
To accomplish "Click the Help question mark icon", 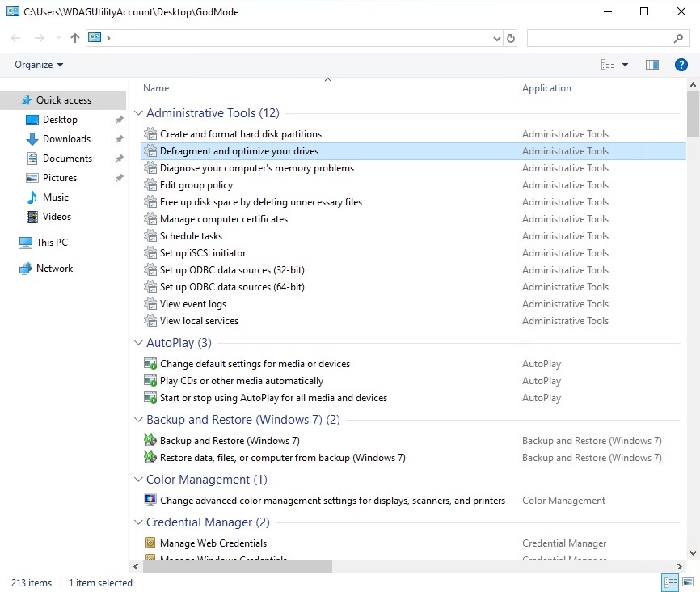I will pos(681,65).
